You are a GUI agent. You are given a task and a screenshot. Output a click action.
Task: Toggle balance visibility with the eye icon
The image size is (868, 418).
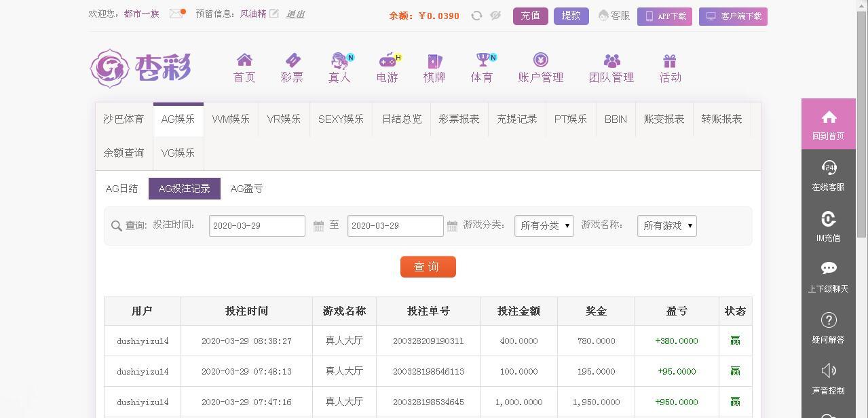point(495,15)
